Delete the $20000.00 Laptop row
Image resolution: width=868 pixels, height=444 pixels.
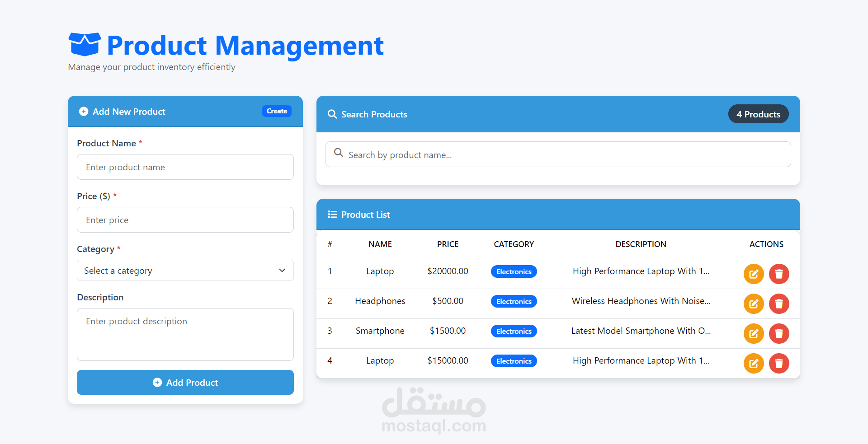[779, 274]
